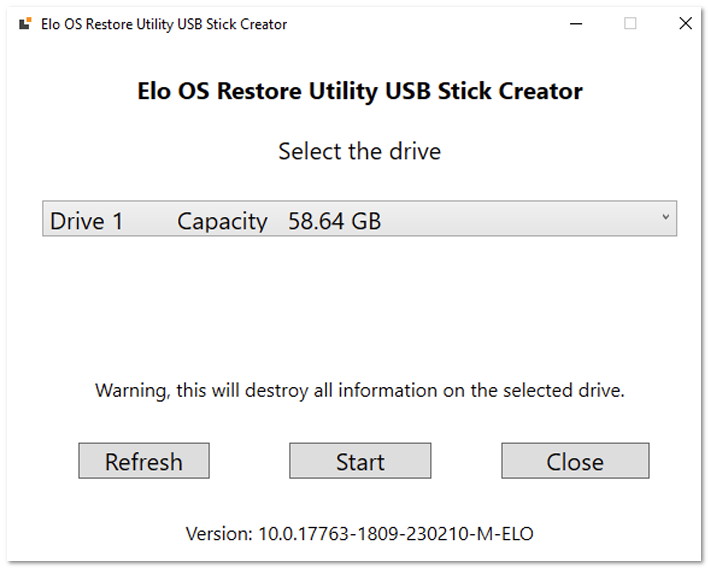708x568 pixels.
Task: Click the "Drive 1" text in the combo box
Action: pos(86,221)
